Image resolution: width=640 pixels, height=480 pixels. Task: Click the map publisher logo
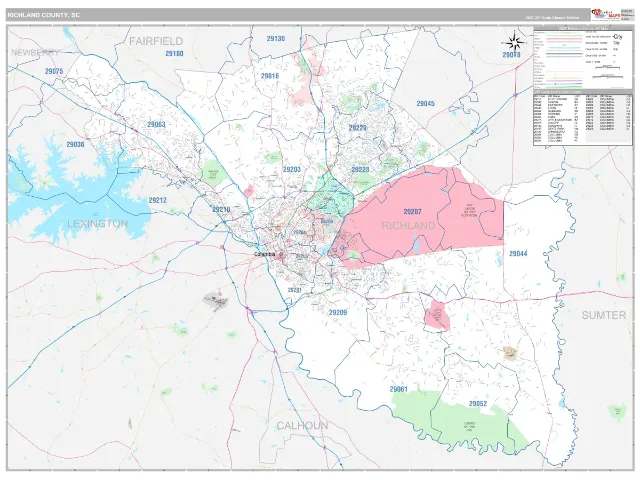[605, 14]
